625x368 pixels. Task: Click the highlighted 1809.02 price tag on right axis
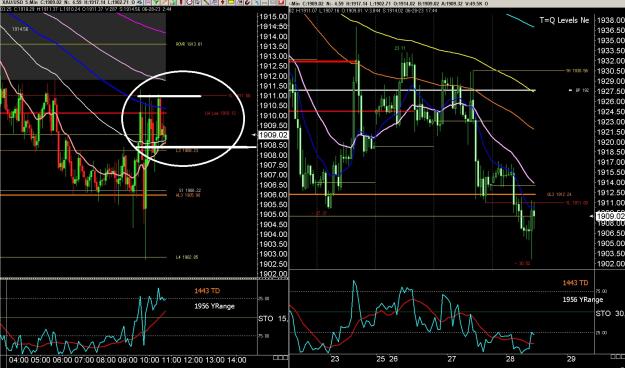(x=610, y=216)
